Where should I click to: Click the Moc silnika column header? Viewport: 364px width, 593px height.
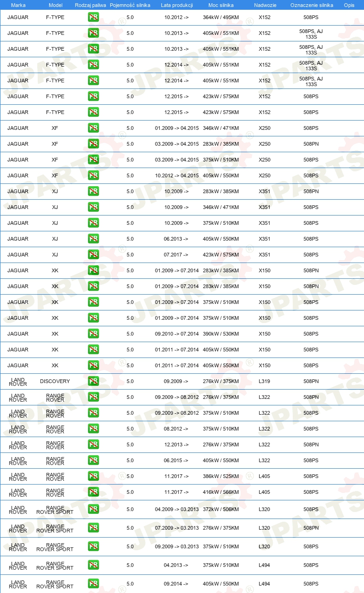[221, 5]
